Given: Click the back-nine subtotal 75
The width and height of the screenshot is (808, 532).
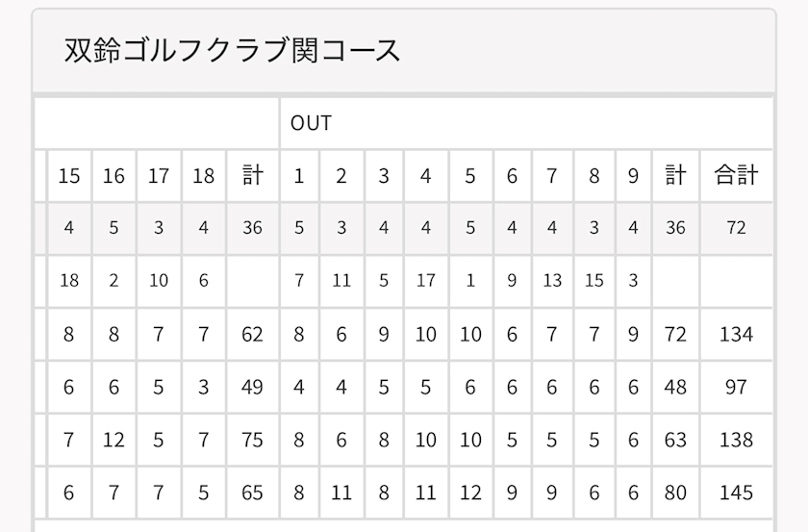Looking at the screenshot, I should (252, 440).
